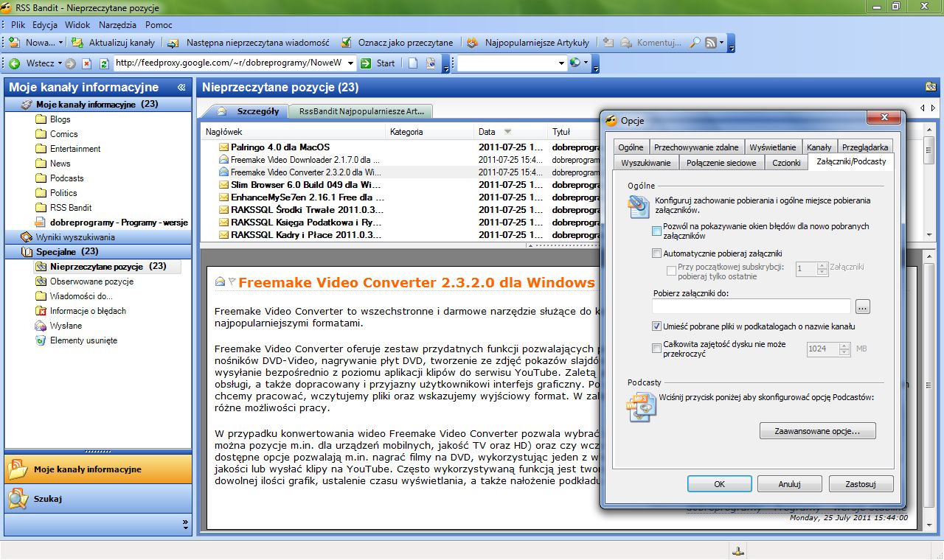Screen dimensions: 944x560
Task: Open the Połączenie sieciowe tab
Action: point(721,162)
